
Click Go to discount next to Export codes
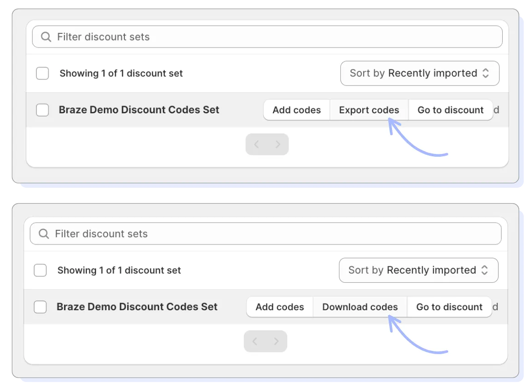click(451, 110)
